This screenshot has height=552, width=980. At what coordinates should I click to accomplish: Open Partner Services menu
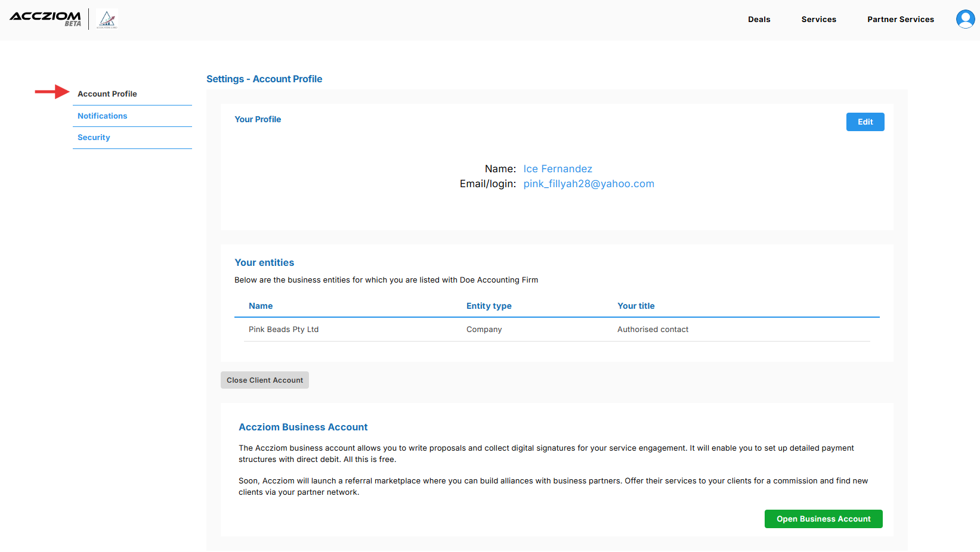900,19
